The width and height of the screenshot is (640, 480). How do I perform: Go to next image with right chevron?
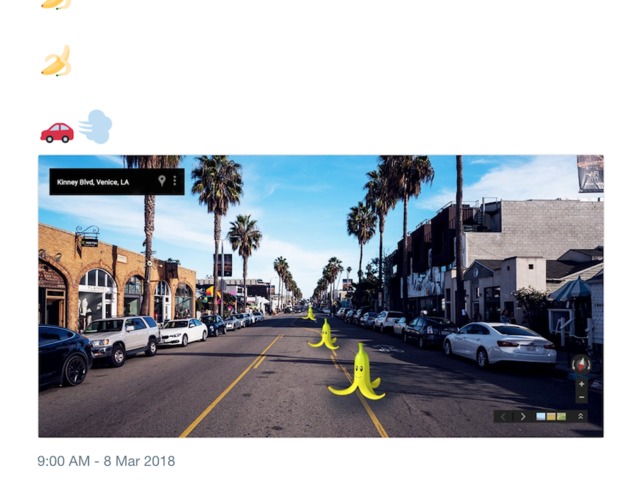coord(523,416)
